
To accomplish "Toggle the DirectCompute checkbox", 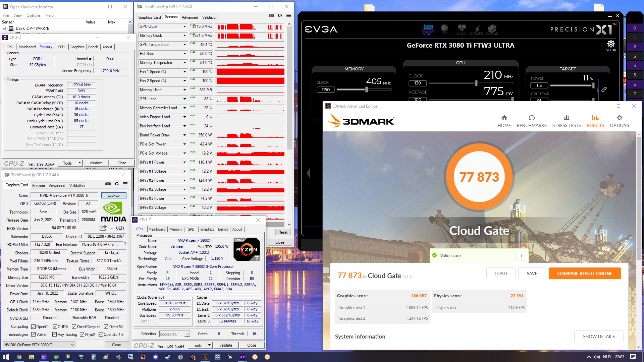I will click(x=74, y=327).
